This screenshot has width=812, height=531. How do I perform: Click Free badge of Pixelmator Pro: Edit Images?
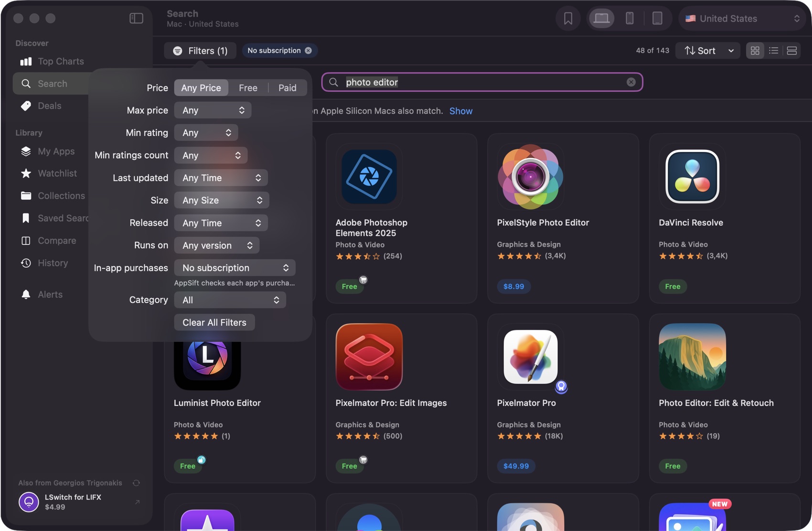(349, 466)
